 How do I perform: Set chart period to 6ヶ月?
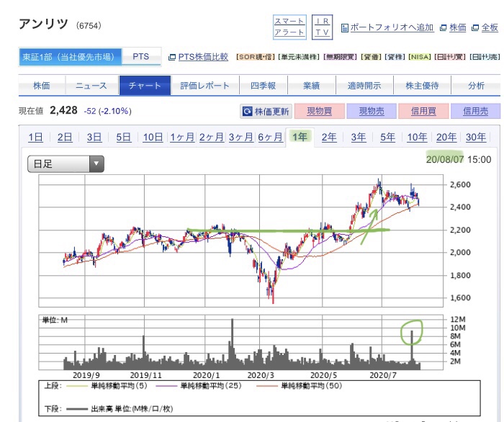coord(270,138)
